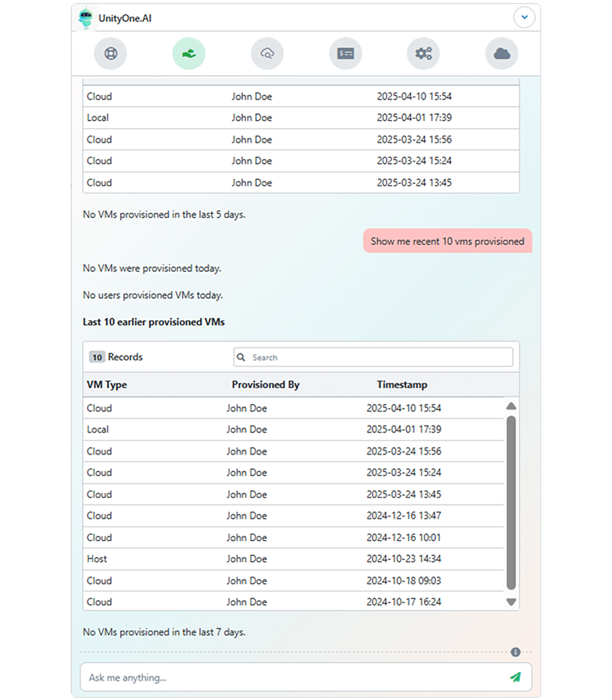
Task: Click the table scroll down arrow
Action: (511, 602)
